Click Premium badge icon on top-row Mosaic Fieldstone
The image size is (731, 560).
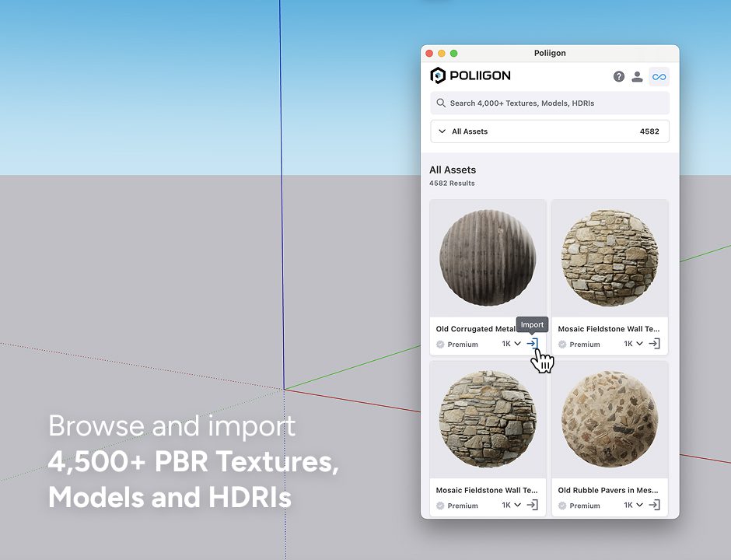pos(562,345)
